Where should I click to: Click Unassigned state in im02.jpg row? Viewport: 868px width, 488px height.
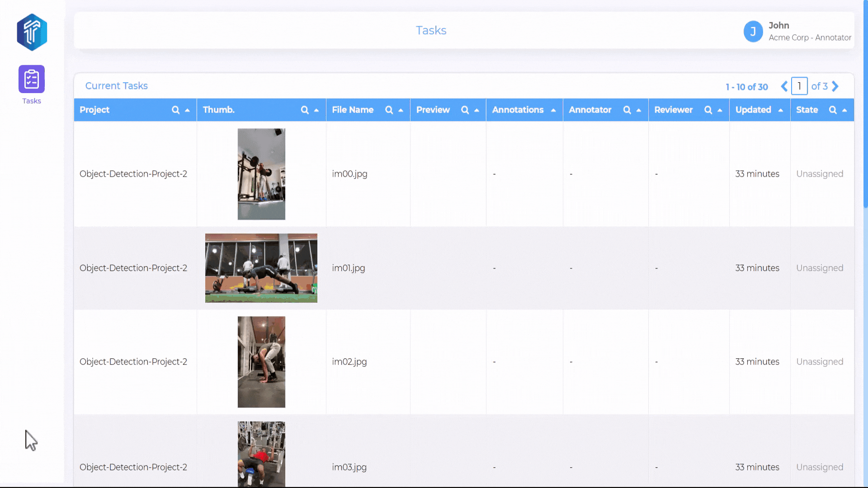coord(820,362)
